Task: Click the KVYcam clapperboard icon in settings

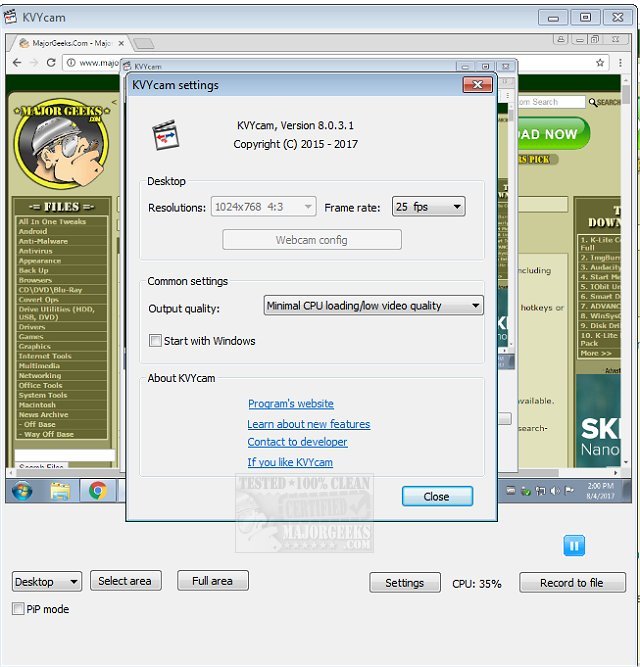Action: (x=165, y=135)
